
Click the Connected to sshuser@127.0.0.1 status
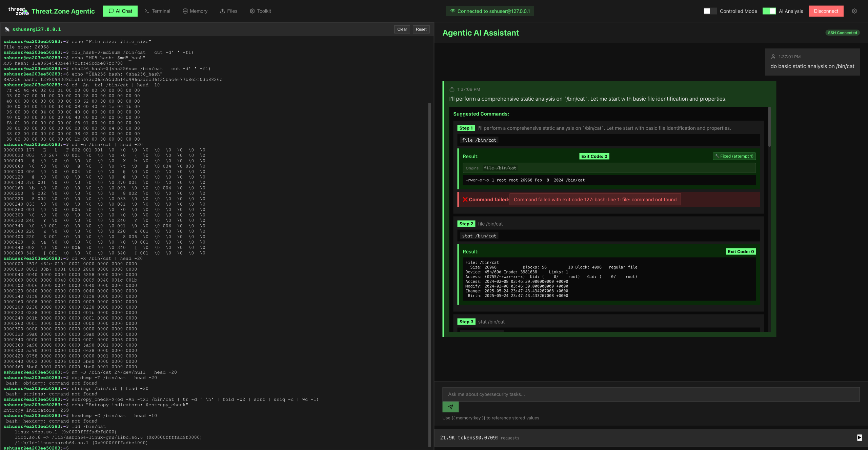pos(490,11)
